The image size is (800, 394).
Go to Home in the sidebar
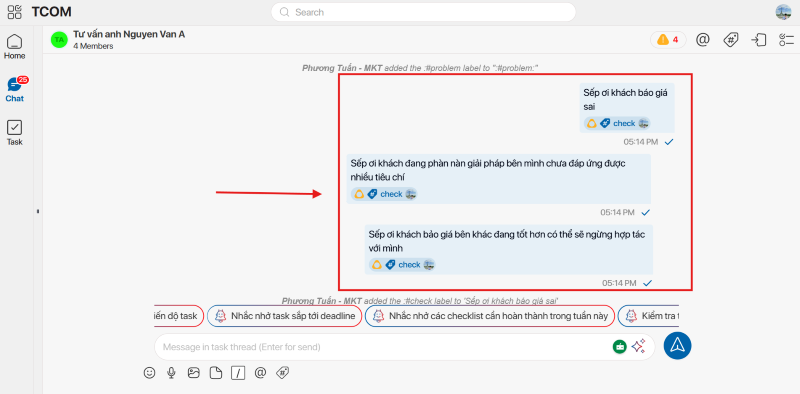14,47
